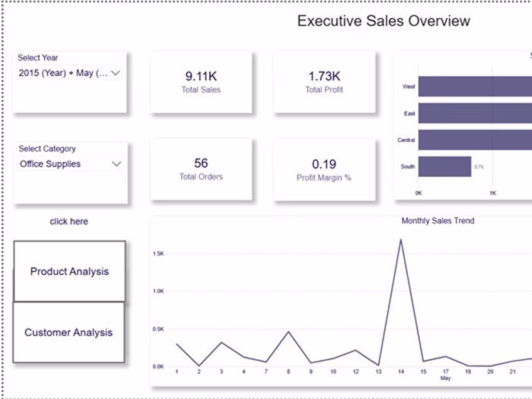Click the 'Select Category' slicer header

click(x=47, y=149)
